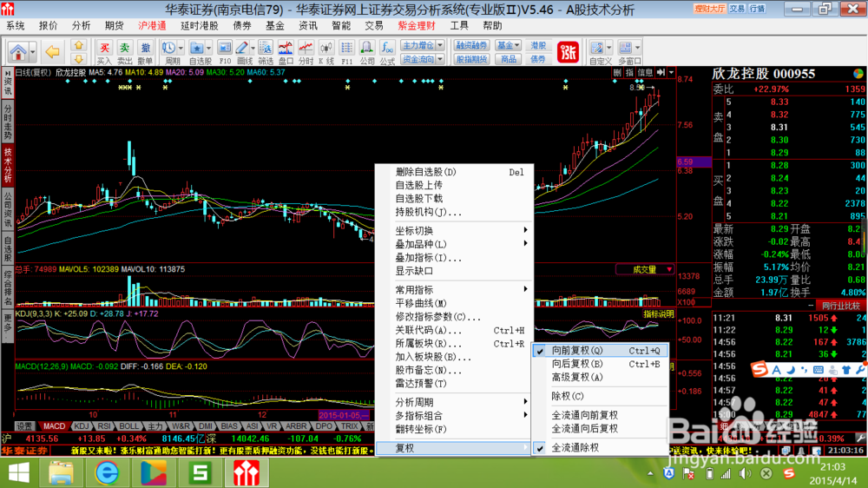Click 港股 button
868x488 pixels.
[538, 45]
